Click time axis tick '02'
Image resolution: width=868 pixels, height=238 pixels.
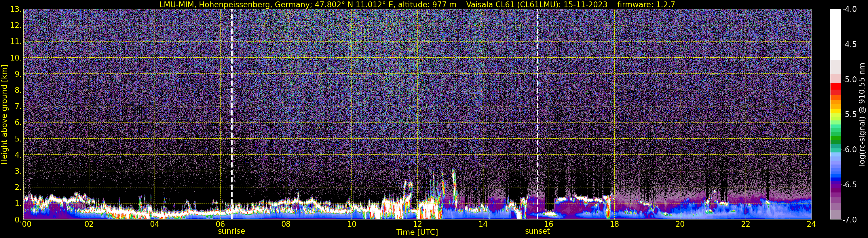click(89, 224)
